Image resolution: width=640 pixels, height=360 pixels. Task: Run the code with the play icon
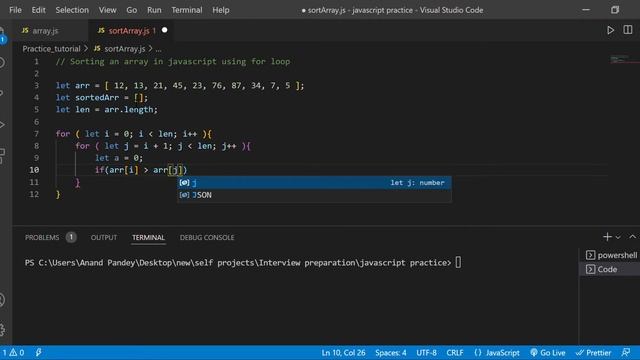610,30
